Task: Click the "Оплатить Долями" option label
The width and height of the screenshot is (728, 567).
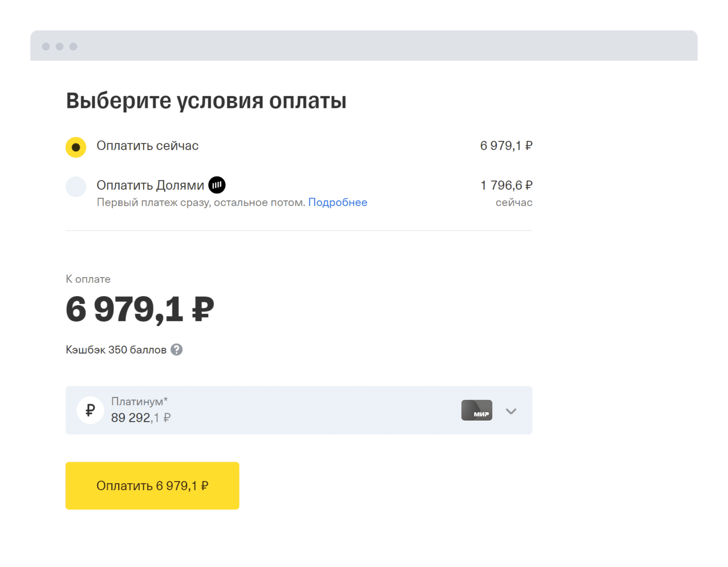Action: (x=150, y=185)
